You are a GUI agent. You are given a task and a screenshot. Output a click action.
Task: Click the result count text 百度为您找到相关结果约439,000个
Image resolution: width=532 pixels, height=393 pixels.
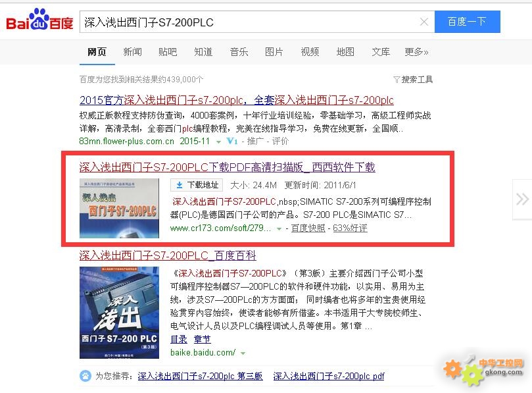(x=141, y=80)
